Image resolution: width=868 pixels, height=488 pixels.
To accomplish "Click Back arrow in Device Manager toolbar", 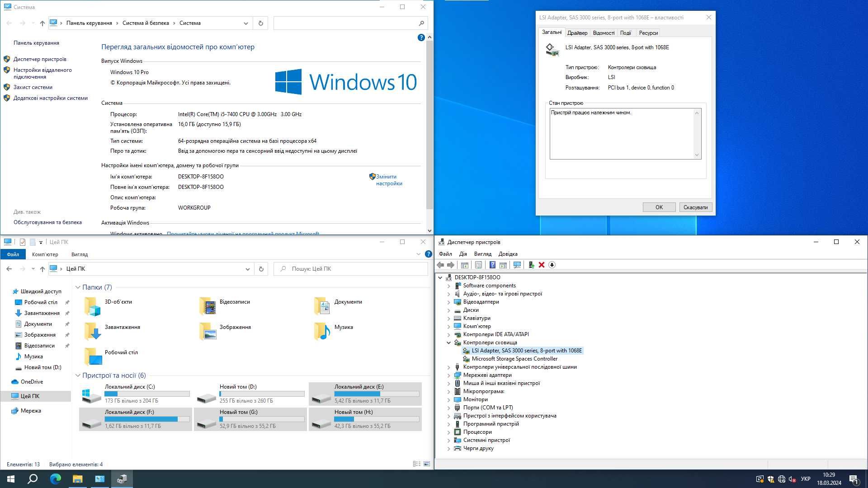I will [x=440, y=265].
